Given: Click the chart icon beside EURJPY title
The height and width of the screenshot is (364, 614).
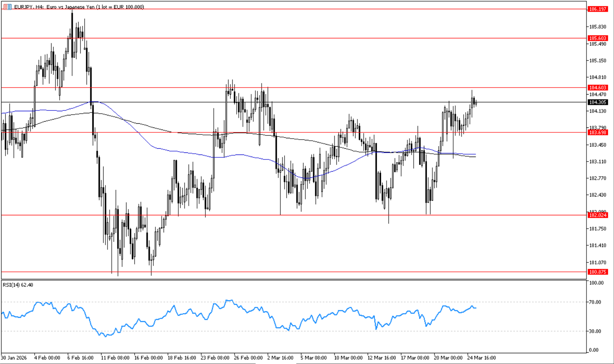Looking at the screenshot, I should (7, 7).
